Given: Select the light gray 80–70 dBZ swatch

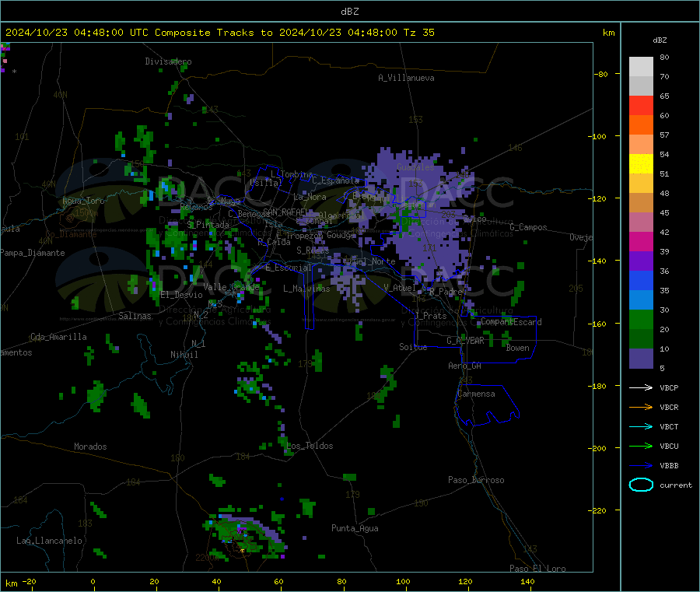Looking at the screenshot, I should click(641, 67).
